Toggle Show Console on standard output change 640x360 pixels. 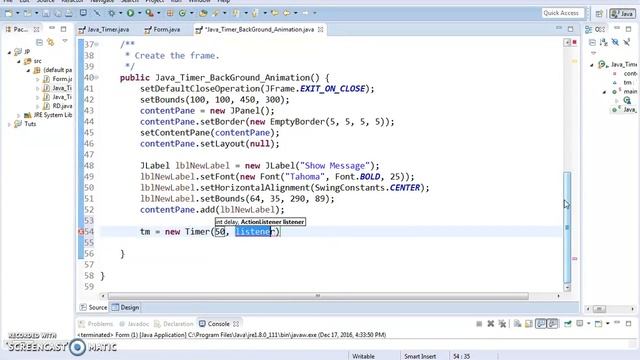click(541, 324)
